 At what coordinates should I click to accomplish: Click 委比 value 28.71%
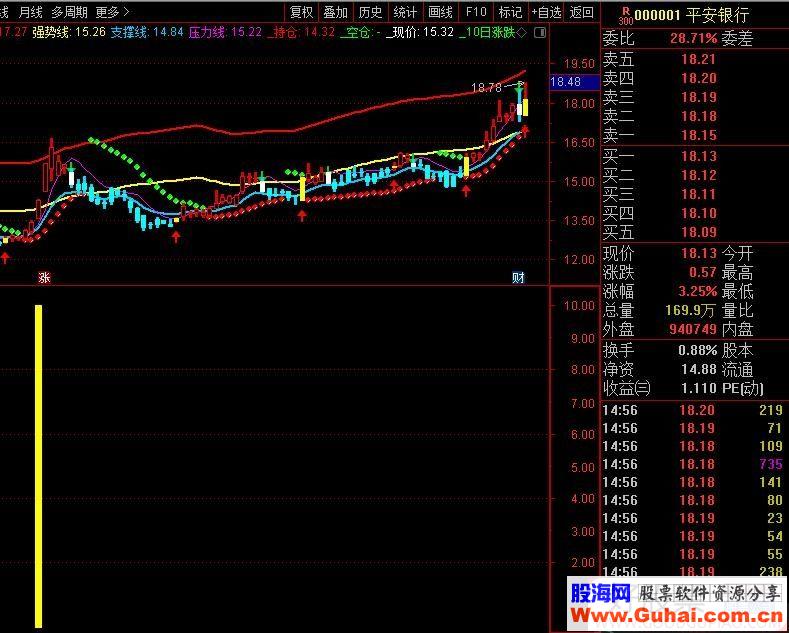point(693,38)
